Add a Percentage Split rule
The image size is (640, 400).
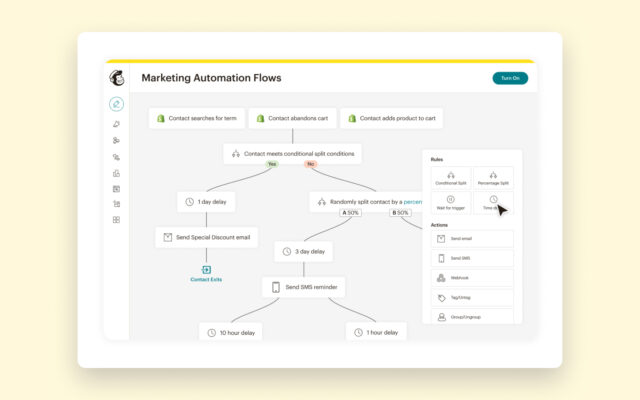pyautogui.click(x=493, y=178)
